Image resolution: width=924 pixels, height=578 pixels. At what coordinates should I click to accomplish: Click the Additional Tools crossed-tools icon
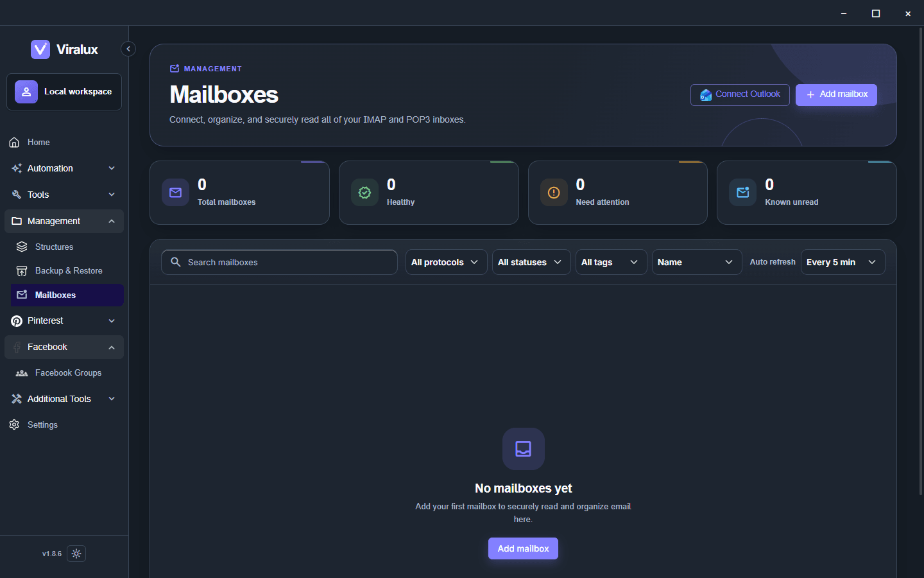click(x=17, y=399)
